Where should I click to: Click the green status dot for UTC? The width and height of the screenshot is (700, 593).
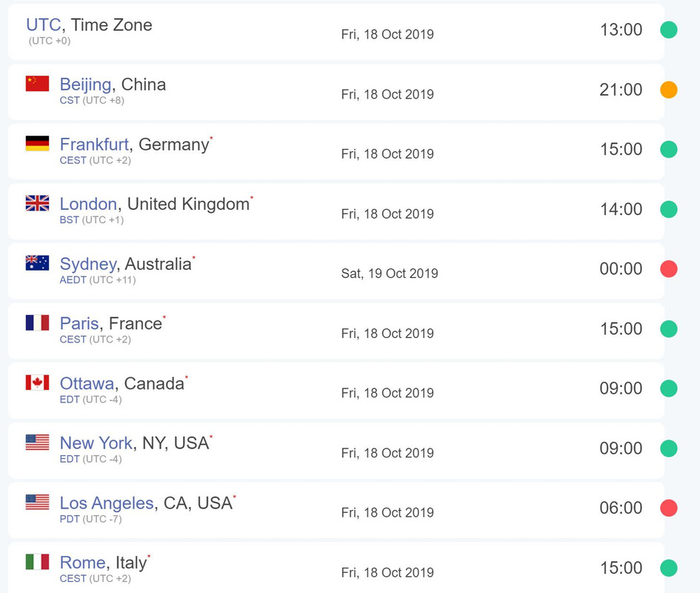[669, 30]
